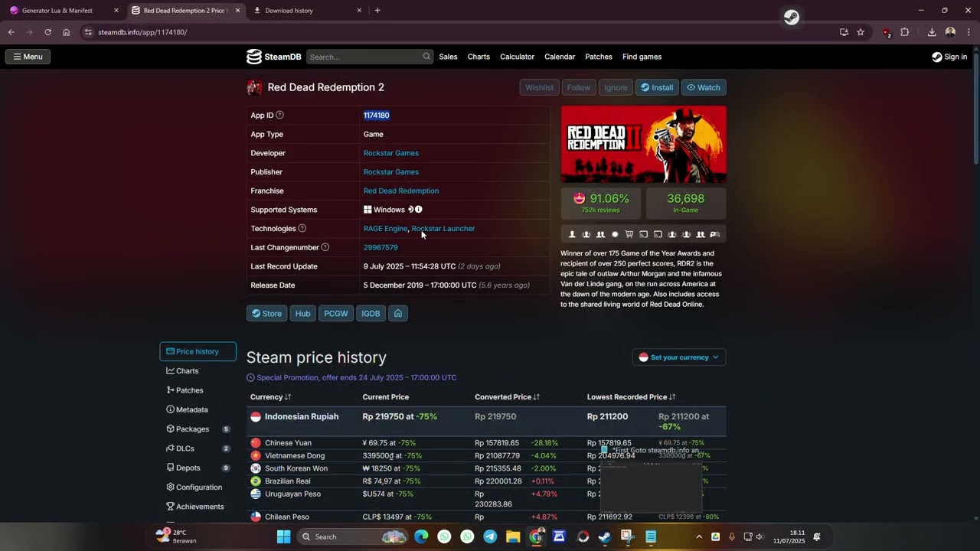Screen dimensions: 980x551
Task: Click the Install button
Action: coord(657,87)
